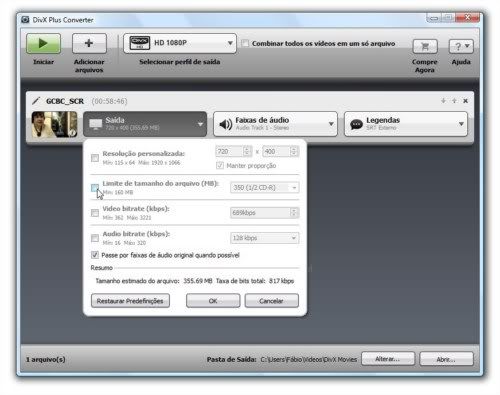This screenshot has width=500, height=395.
Task: Click the speech bubble subtitles icon
Action: (356, 124)
